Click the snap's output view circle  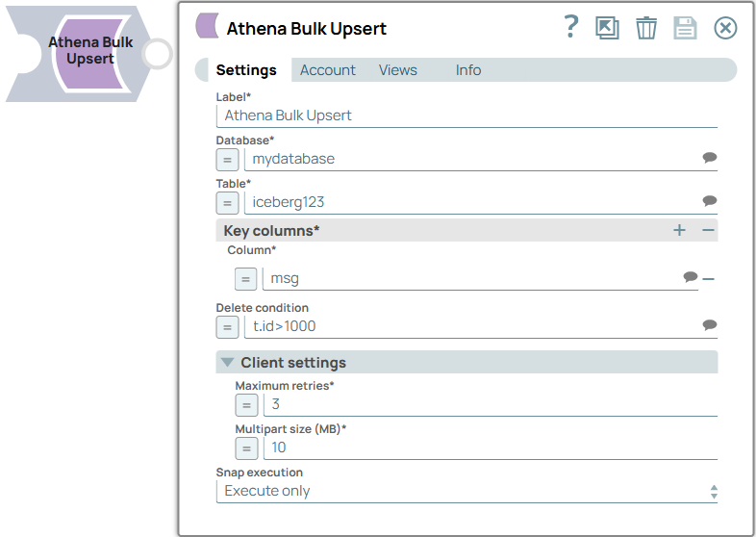[157, 53]
